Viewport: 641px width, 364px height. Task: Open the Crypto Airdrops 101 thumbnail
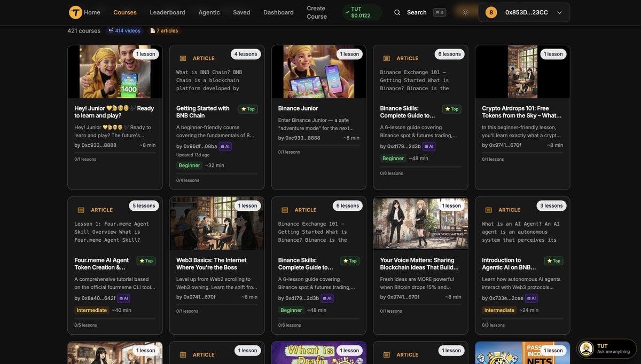(x=522, y=72)
